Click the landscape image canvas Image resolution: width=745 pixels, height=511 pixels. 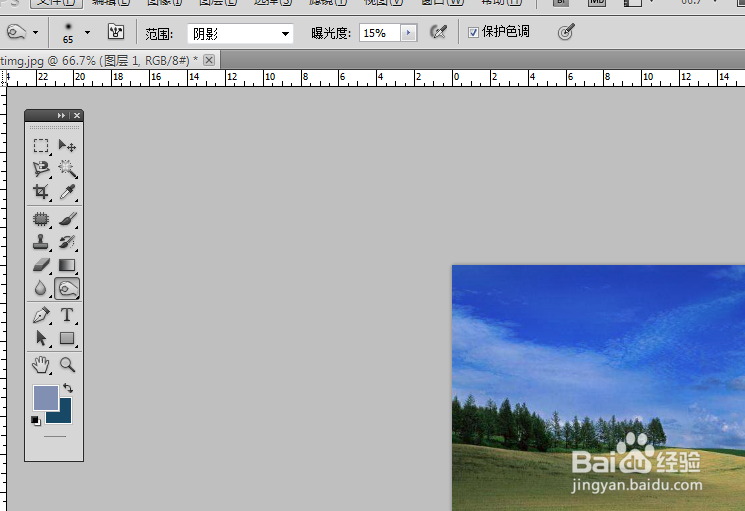point(598,388)
